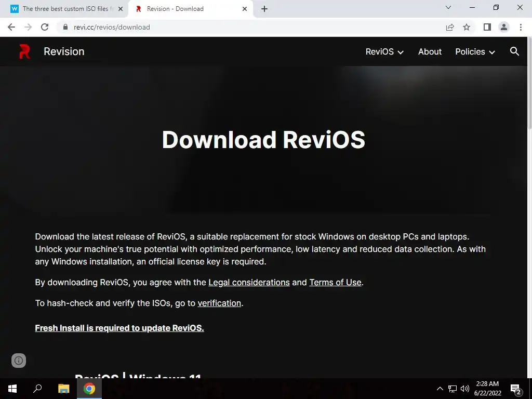Share this page using the share icon

click(x=450, y=27)
